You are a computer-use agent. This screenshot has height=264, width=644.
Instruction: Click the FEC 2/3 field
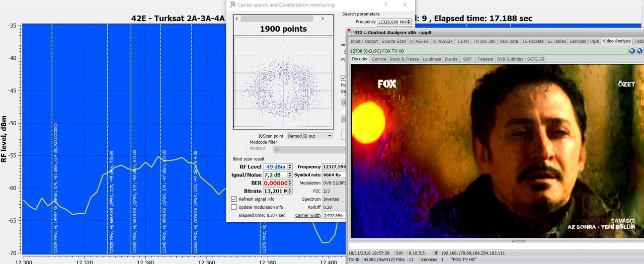point(333,191)
